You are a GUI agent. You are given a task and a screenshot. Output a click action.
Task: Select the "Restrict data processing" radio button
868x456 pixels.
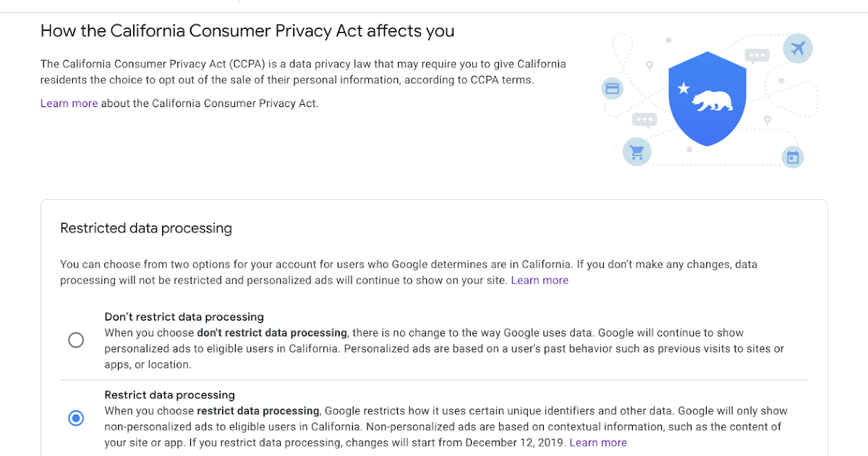coord(76,418)
